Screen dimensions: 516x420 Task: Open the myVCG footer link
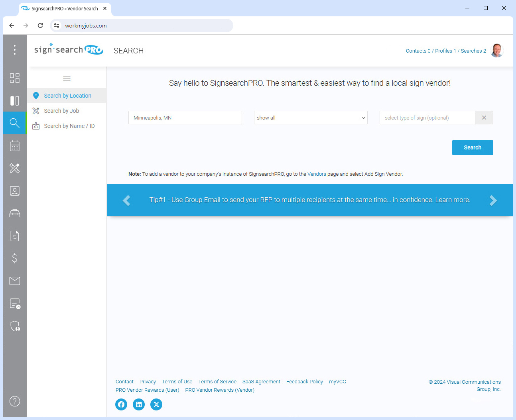pyautogui.click(x=337, y=381)
